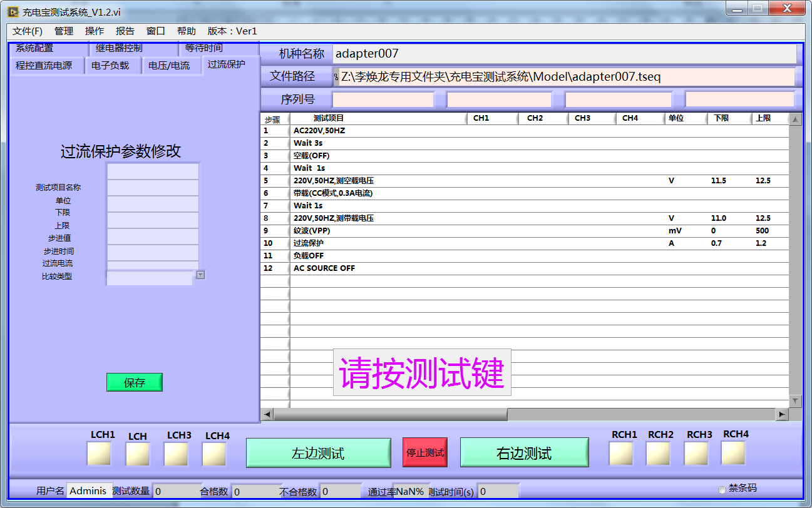Click the table's vertical scrollbar down arrow
The height and width of the screenshot is (508, 812).
click(x=794, y=401)
